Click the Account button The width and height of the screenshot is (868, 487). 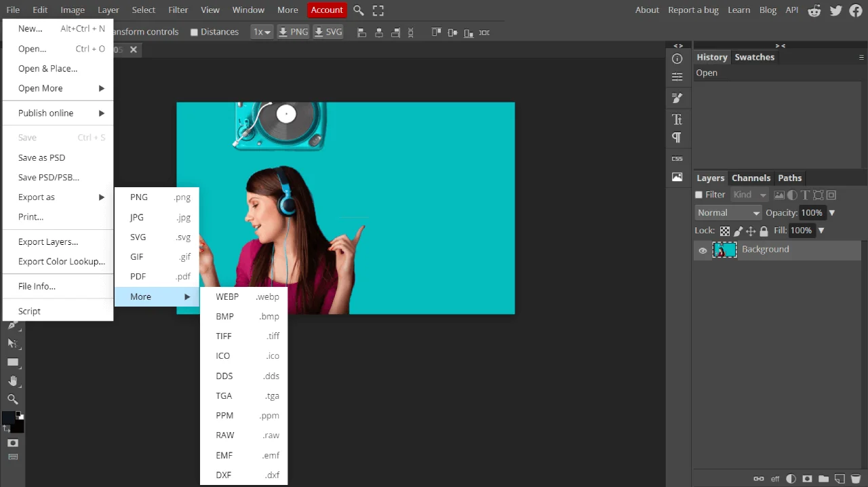(327, 10)
